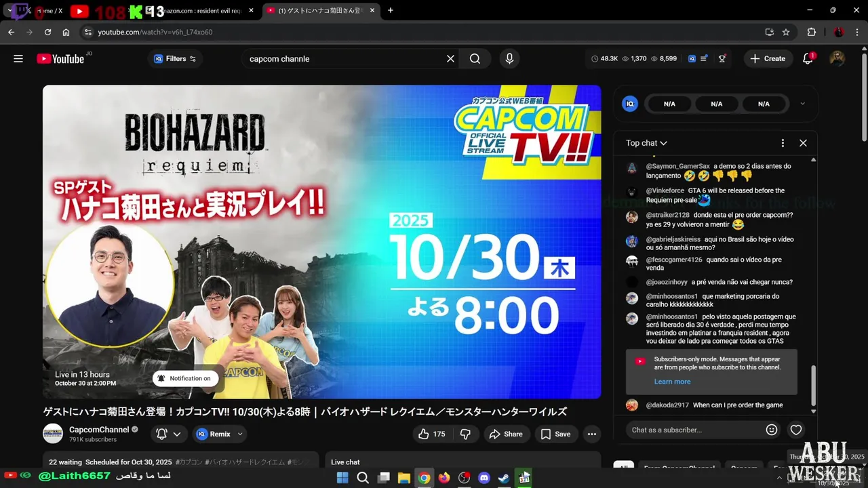The height and width of the screenshot is (488, 868).
Task: Open Firefox from the taskbar
Action: [444, 478]
